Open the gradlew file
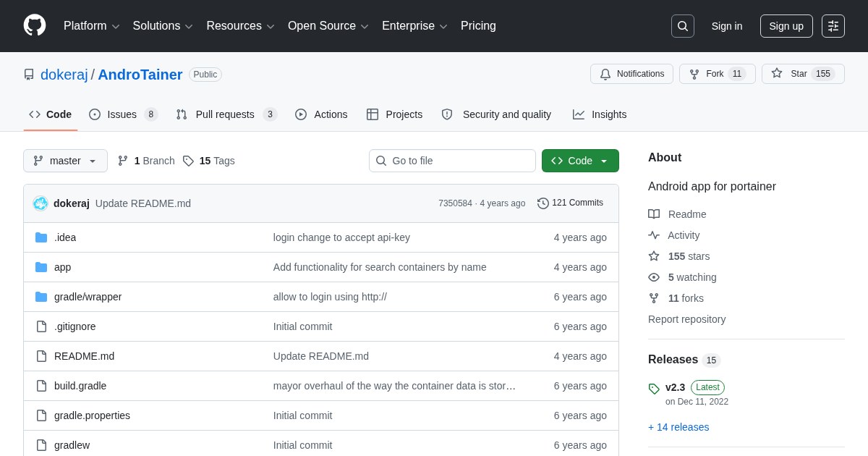This screenshot has width=868, height=456. [x=72, y=445]
